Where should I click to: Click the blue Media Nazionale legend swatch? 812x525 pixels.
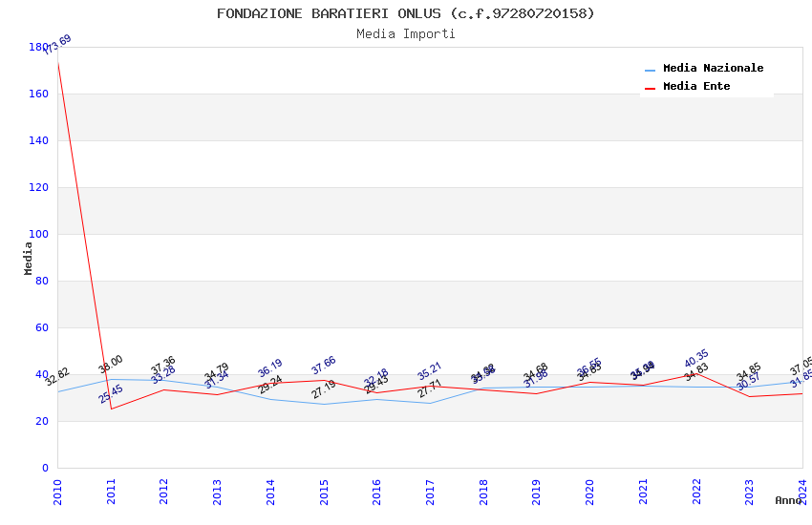click(x=650, y=70)
